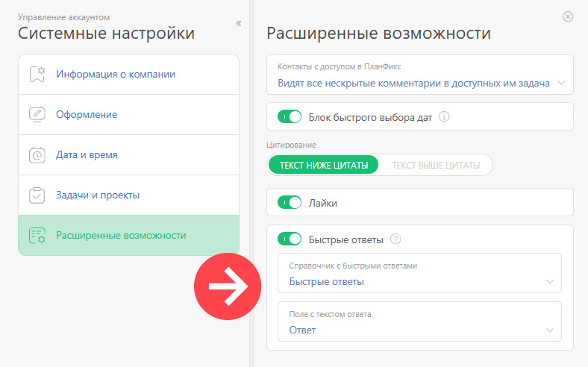Collapse the settings sidebar with double chevron
588x367 pixels.
tap(239, 24)
